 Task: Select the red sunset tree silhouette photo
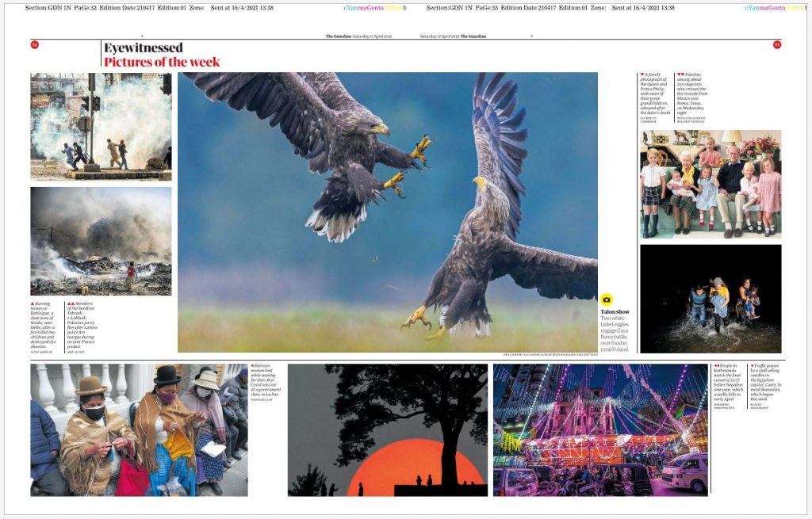tap(387, 429)
